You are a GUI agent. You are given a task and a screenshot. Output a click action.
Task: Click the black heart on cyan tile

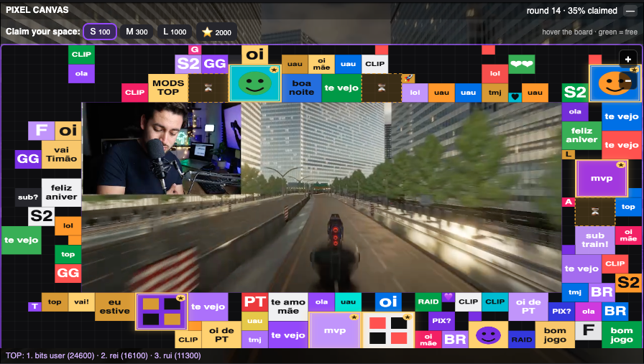(515, 97)
